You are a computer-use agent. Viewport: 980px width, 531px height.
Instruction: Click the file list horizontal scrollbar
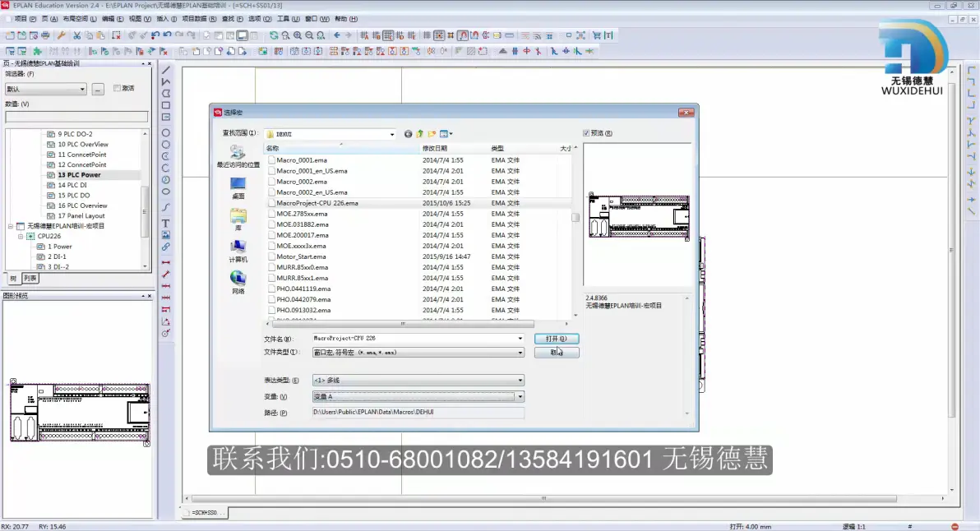(403, 324)
